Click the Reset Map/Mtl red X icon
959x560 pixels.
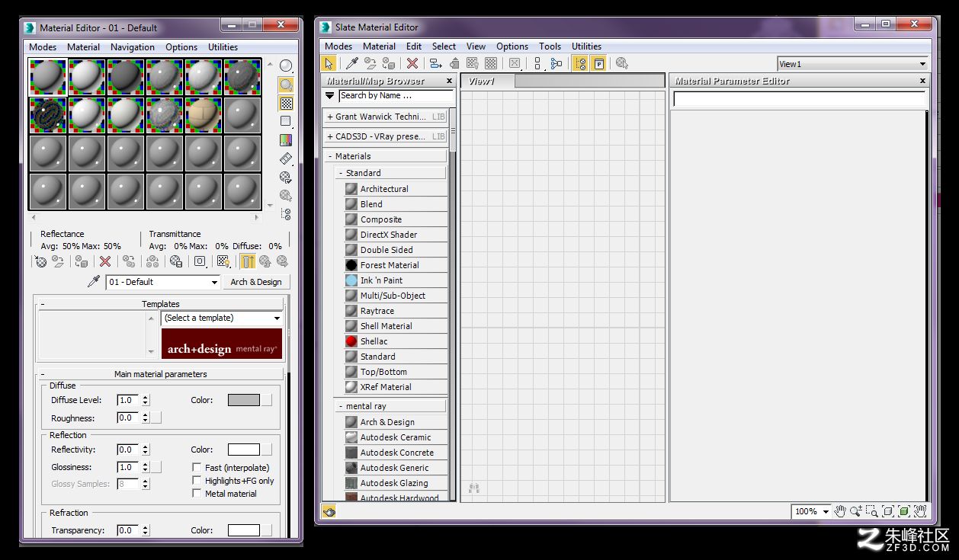[105, 261]
